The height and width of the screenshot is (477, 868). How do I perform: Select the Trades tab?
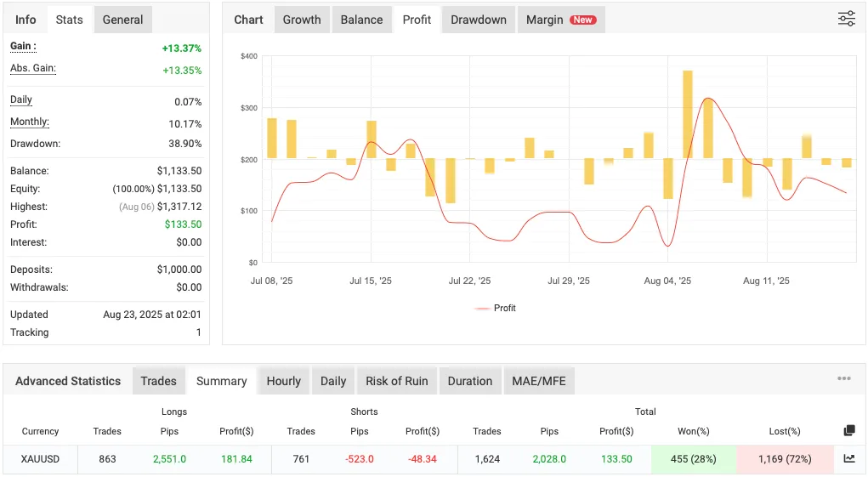[x=158, y=381]
